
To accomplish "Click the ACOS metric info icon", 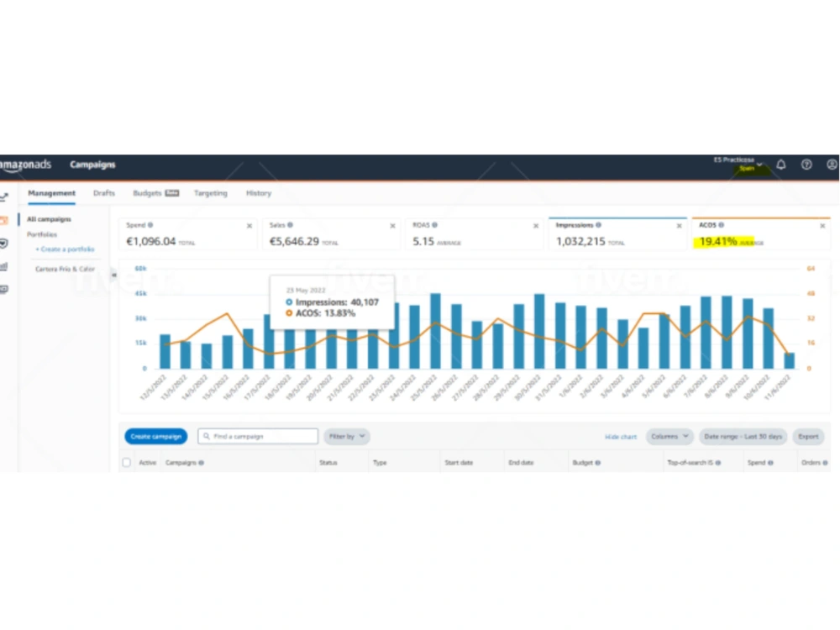I will pos(721,225).
